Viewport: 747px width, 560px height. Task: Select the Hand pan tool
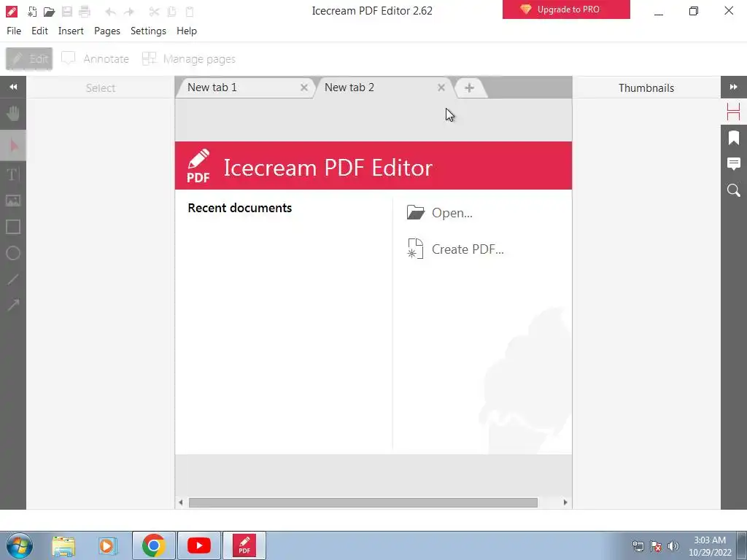[13, 113]
